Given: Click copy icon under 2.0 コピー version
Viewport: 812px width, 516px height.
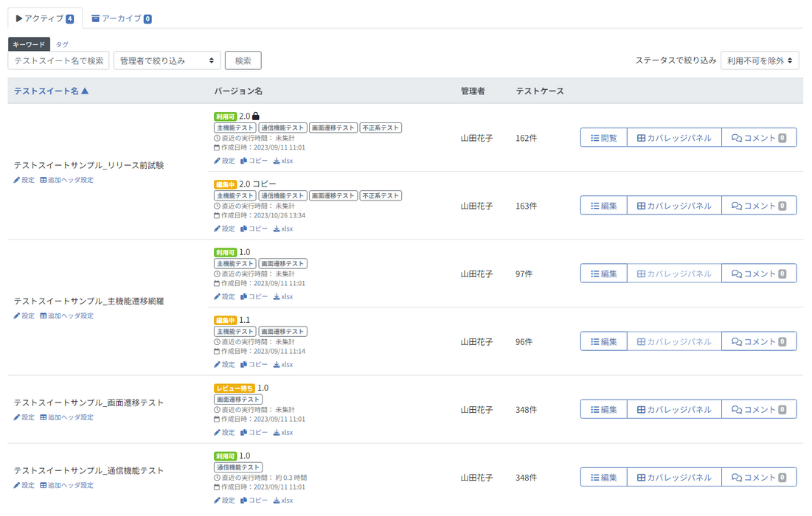Looking at the screenshot, I should pos(244,229).
